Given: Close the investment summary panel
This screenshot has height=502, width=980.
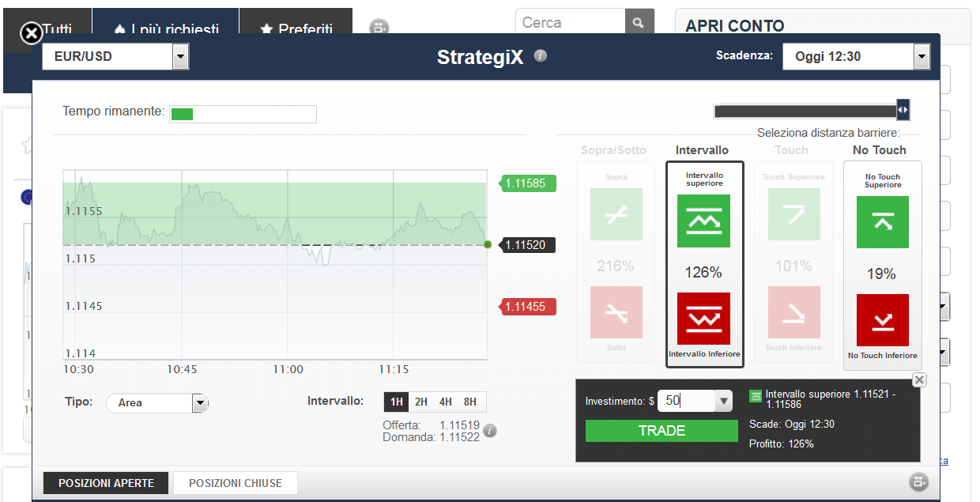Looking at the screenshot, I should click(x=918, y=380).
